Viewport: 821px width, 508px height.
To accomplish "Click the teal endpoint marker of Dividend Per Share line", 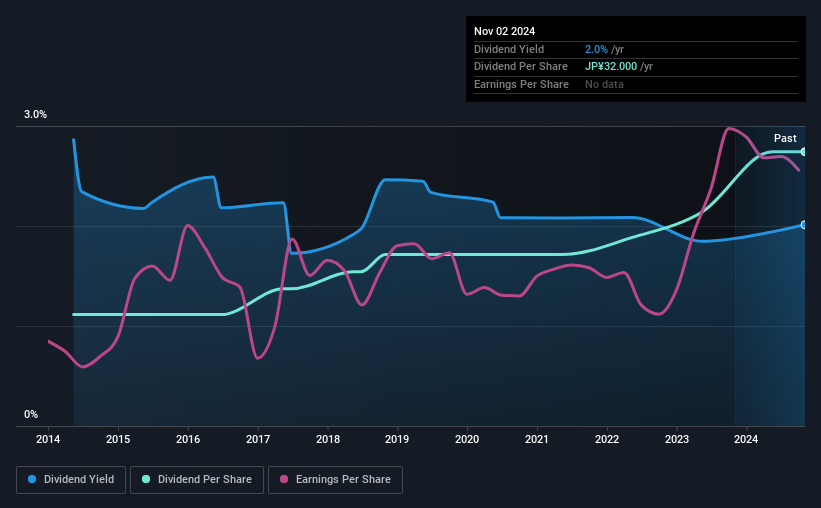I will tap(804, 152).
